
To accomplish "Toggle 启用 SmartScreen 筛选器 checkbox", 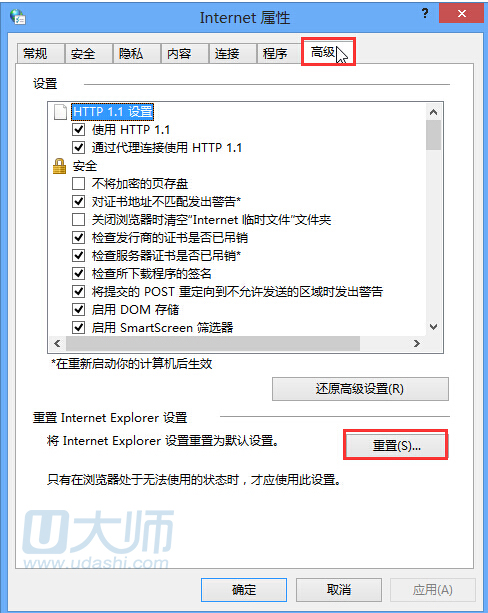I will click(x=79, y=327).
